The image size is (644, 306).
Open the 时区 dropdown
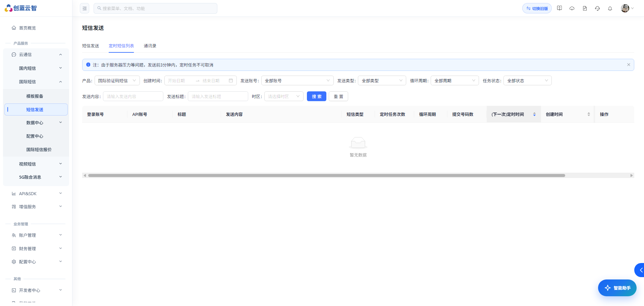(284, 96)
